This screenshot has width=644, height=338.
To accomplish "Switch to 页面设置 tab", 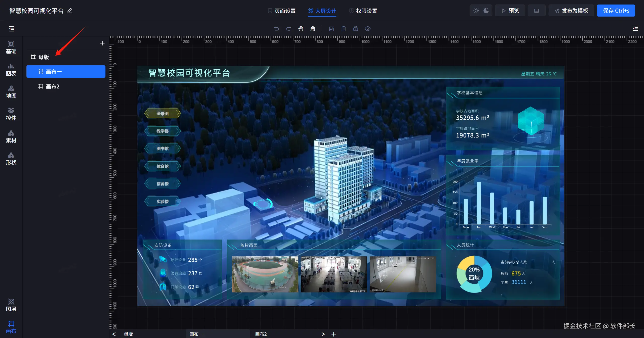I will [x=282, y=11].
